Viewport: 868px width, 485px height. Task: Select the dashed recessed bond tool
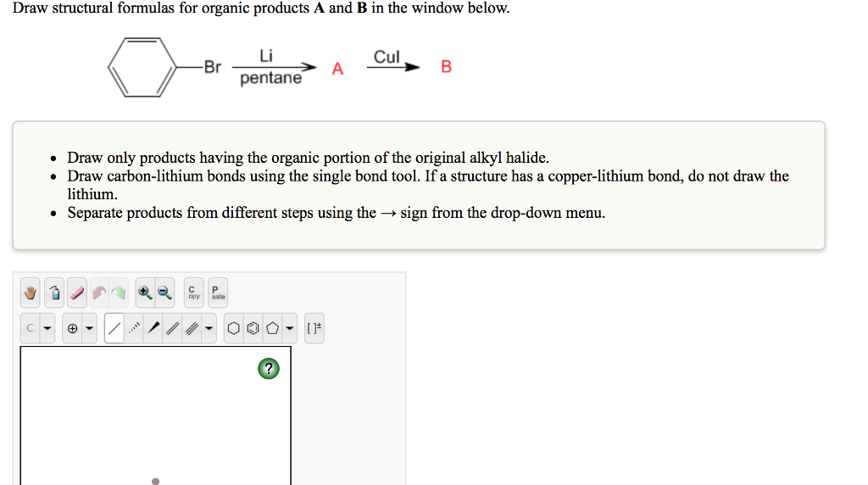[x=134, y=328]
